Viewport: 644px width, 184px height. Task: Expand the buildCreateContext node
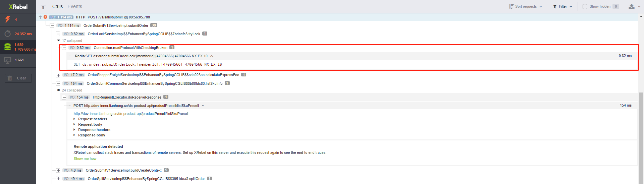(x=58, y=170)
